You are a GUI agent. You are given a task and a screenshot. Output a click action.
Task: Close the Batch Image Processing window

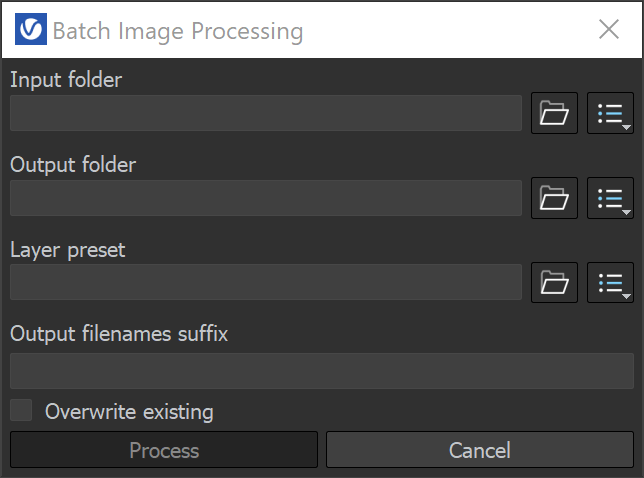pyautogui.click(x=609, y=29)
